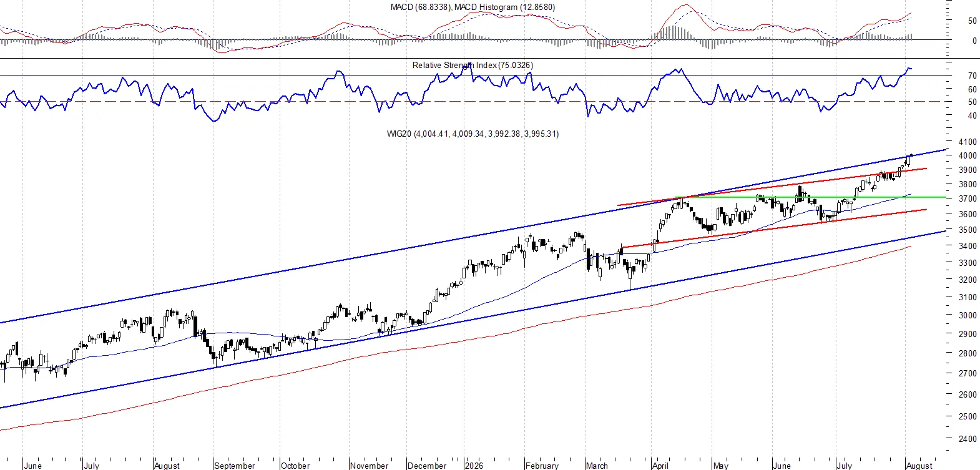Select the 2800 price axis label
The height and width of the screenshot is (470, 980).
coord(968,353)
